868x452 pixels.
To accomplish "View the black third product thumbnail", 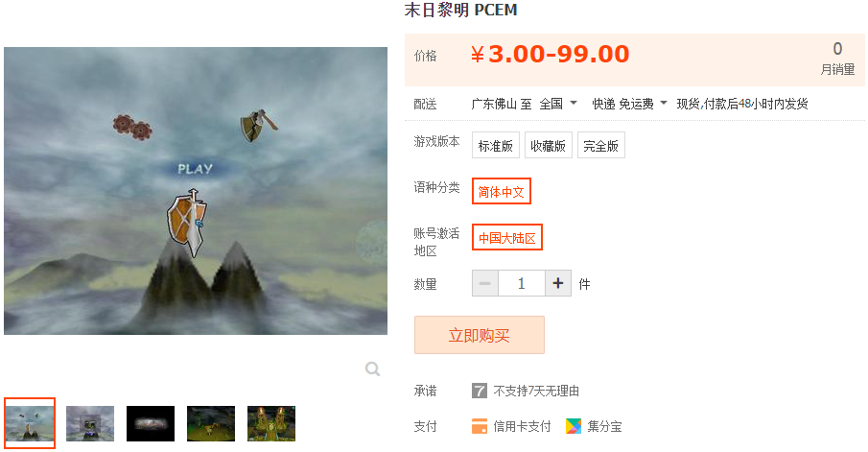I will [x=151, y=424].
